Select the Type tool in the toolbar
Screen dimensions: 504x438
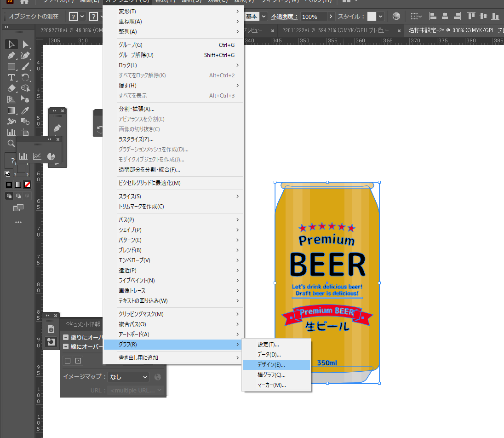tap(12, 77)
